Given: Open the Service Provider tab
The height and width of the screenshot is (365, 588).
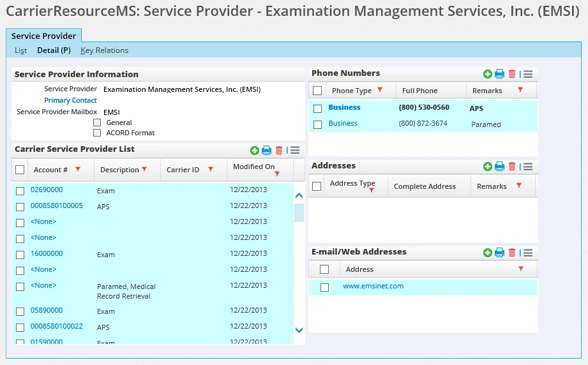Looking at the screenshot, I should click(43, 36).
